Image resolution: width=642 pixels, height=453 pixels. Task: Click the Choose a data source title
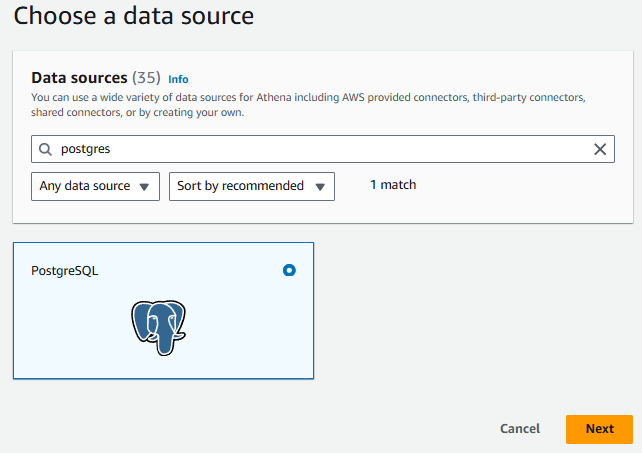point(134,16)
